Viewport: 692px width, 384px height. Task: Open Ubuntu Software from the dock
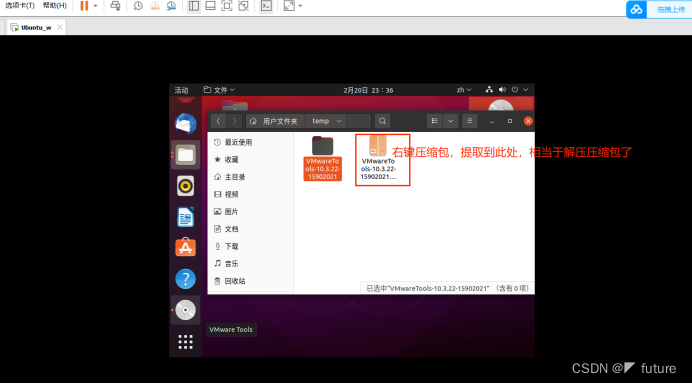pyautogui.click(x=185, y=248)
